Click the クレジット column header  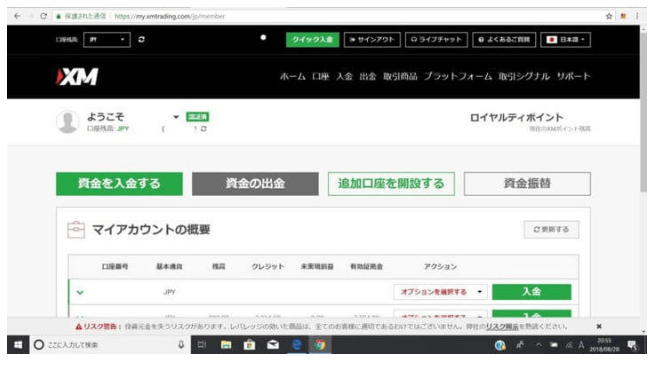[x=268, y=267]
